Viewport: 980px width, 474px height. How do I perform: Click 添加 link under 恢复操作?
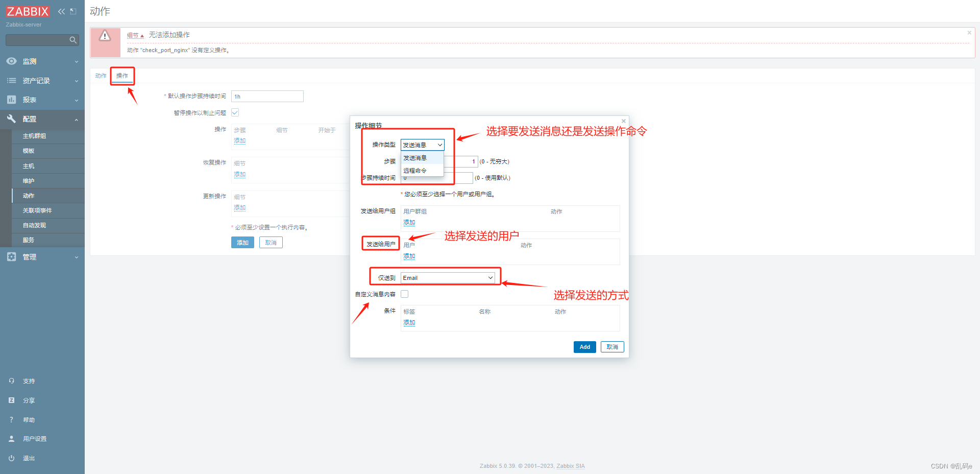(240, 174)
